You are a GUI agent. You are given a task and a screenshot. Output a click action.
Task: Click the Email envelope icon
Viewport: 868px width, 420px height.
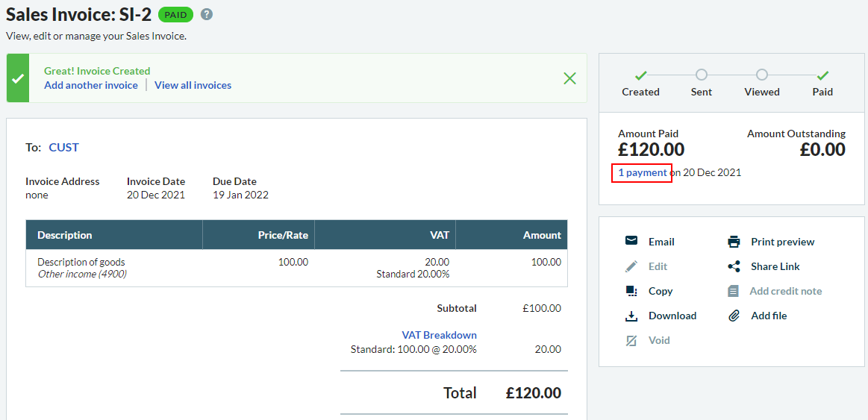point(631,241)
